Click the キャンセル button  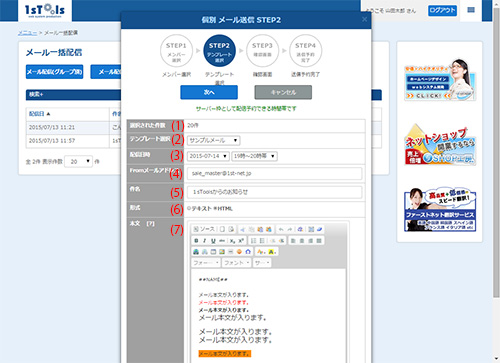tap(283, 92)
